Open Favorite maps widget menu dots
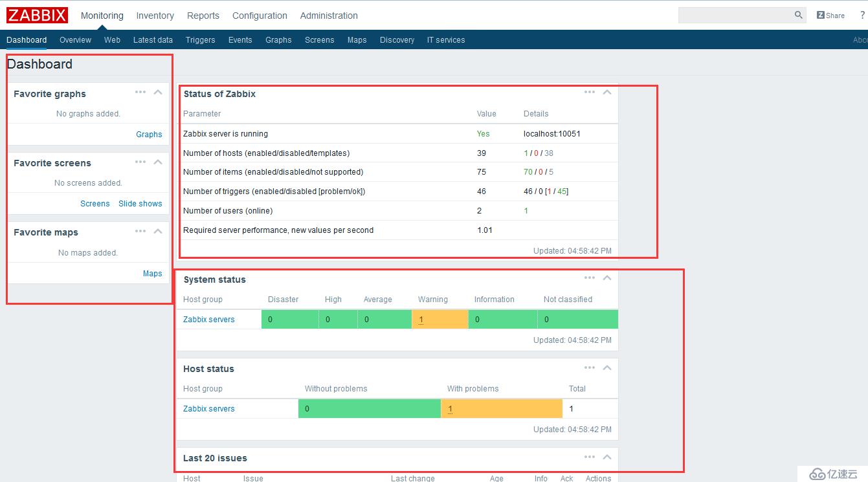This screenshot has width=868, height=482. [140, 231]
